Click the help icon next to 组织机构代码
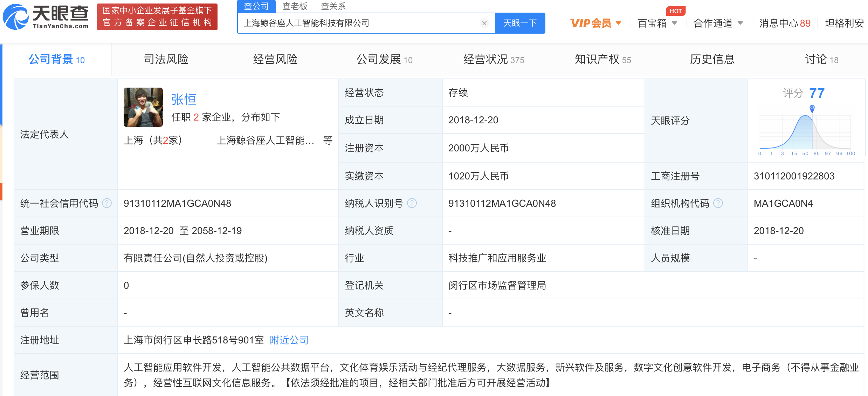This screenshot has width=868, height=396. point(718,203)
